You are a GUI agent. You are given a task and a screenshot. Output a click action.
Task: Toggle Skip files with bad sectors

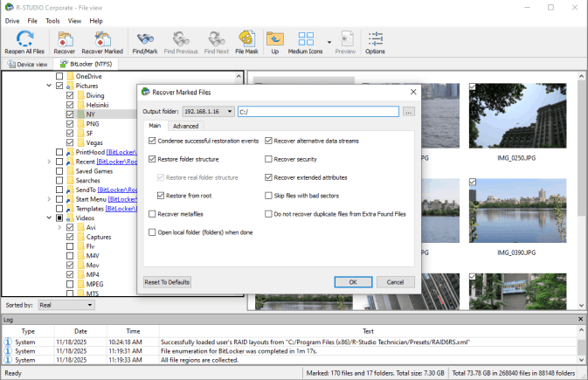(269, 196)
